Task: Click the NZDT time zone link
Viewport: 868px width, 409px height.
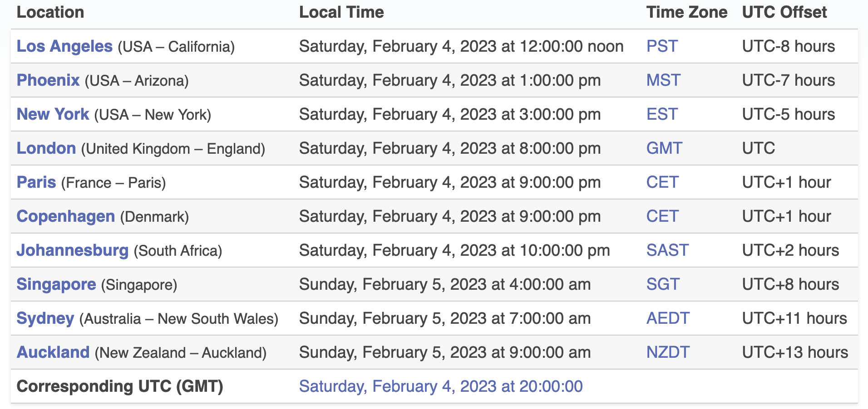Action: click(668, 352)
